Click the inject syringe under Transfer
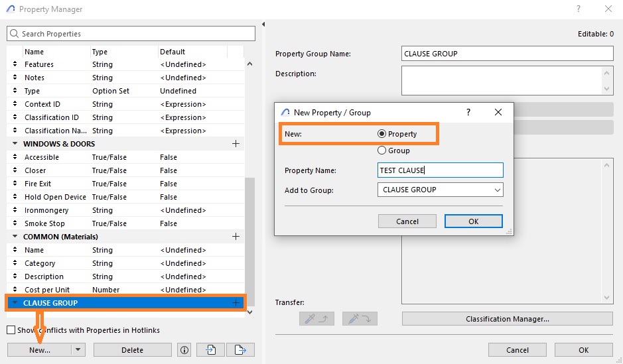This screenshot has width=623, height=364. [x=360, y=318]
